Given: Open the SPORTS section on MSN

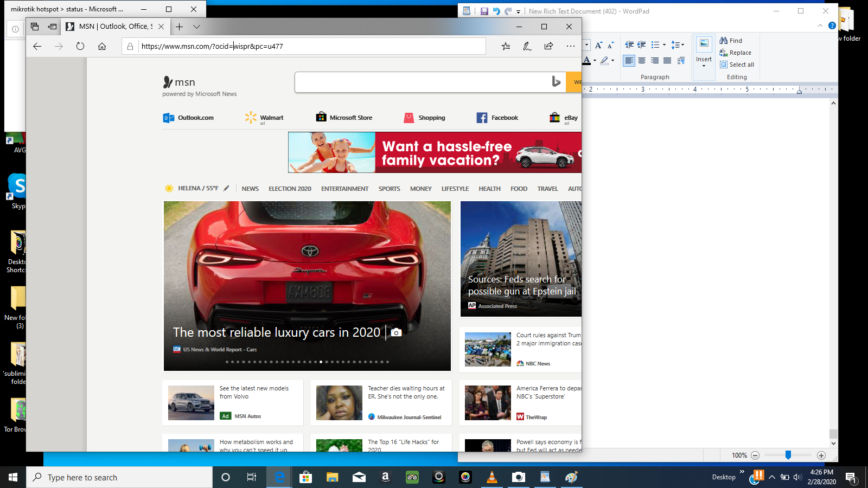Looking at the screenshot, I should (389, 189).
